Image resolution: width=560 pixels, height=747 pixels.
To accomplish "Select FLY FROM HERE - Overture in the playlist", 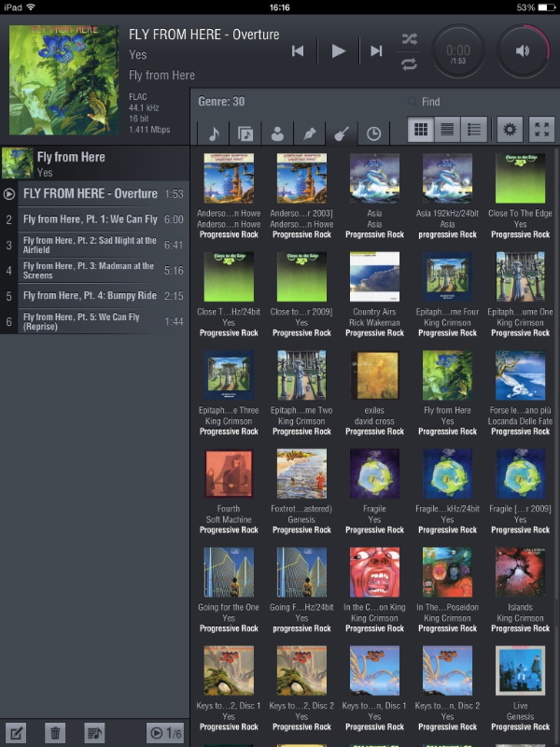I will pos(95,193).
